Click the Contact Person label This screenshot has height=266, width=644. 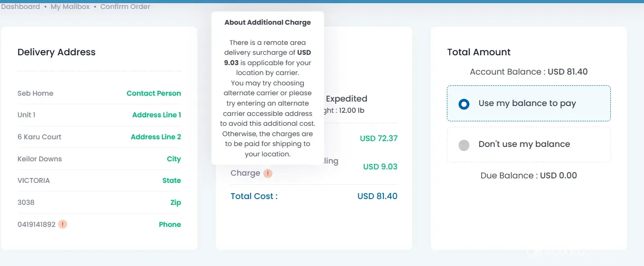tap(153, 93)
